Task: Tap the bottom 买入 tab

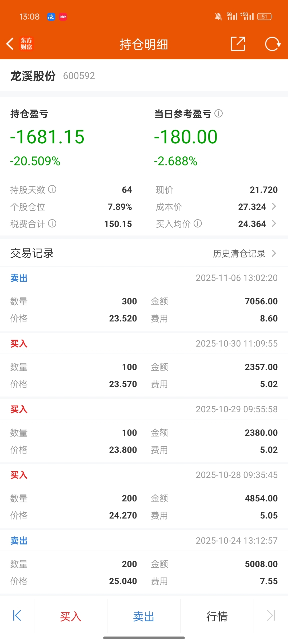Action: [71, 616]
